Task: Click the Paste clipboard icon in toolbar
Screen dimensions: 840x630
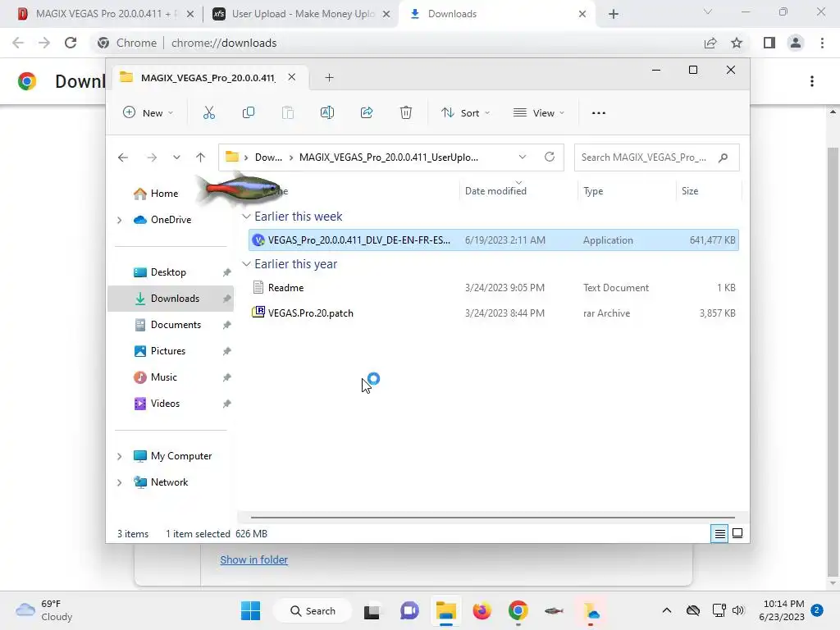Action: tap(288, 112)
